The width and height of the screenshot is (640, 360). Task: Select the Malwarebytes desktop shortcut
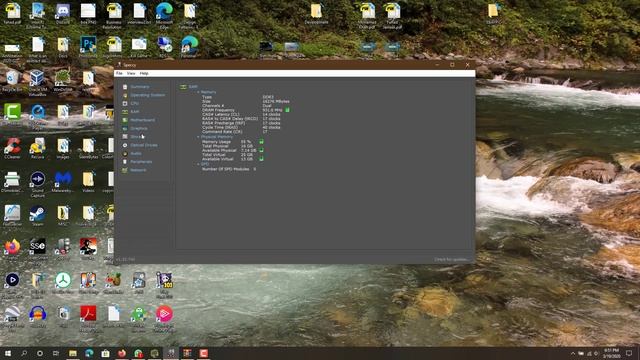(x=63, y=181)
